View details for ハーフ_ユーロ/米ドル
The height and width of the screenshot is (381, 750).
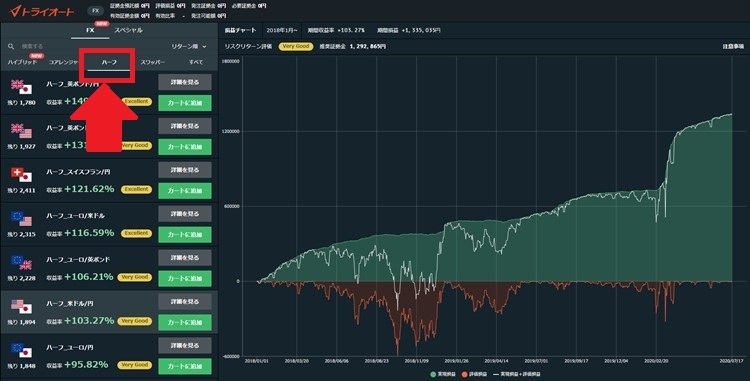pyautogui.click(x=185, y=214)
